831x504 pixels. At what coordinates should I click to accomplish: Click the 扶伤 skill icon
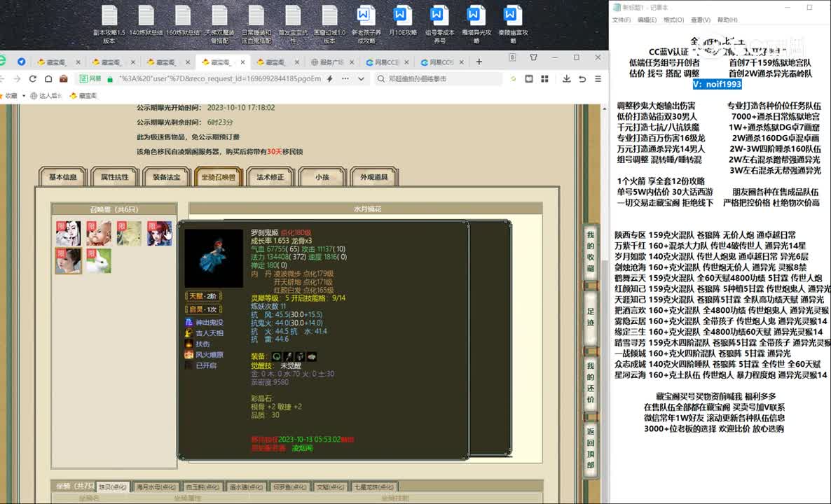coord(188,344)
